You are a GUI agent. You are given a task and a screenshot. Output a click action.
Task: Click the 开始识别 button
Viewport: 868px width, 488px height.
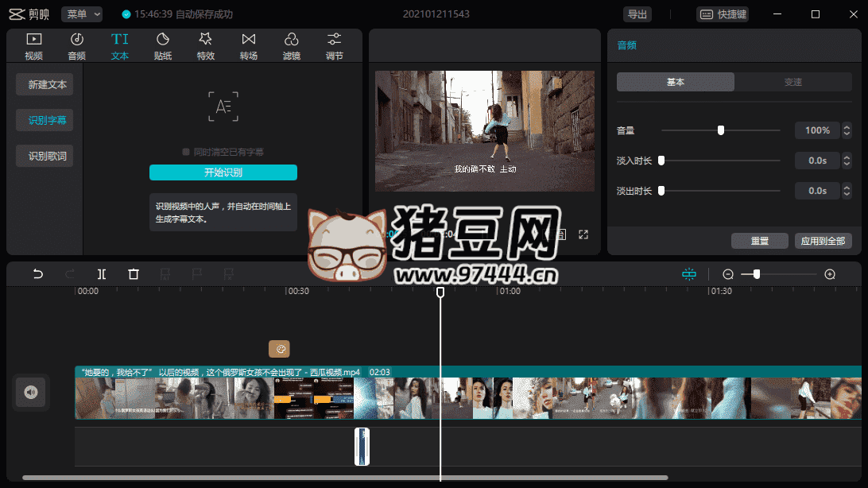tap(223, 172)
